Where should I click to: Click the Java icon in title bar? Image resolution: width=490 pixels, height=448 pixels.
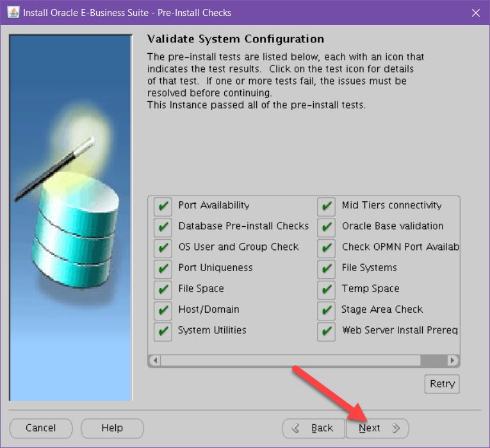[x=13, y=13]
